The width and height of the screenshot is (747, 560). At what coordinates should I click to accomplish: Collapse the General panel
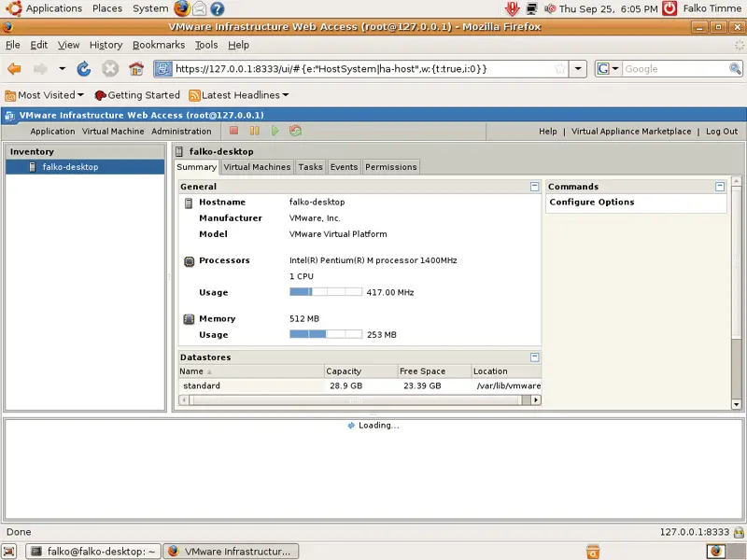(534, 186)
